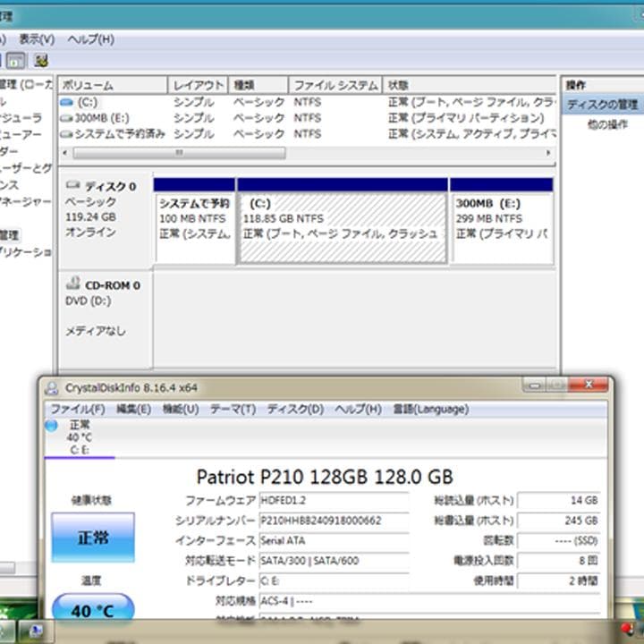644x644 pixels.
Task: Click power on hours 2 時間 field
Action: click(558, 581)
